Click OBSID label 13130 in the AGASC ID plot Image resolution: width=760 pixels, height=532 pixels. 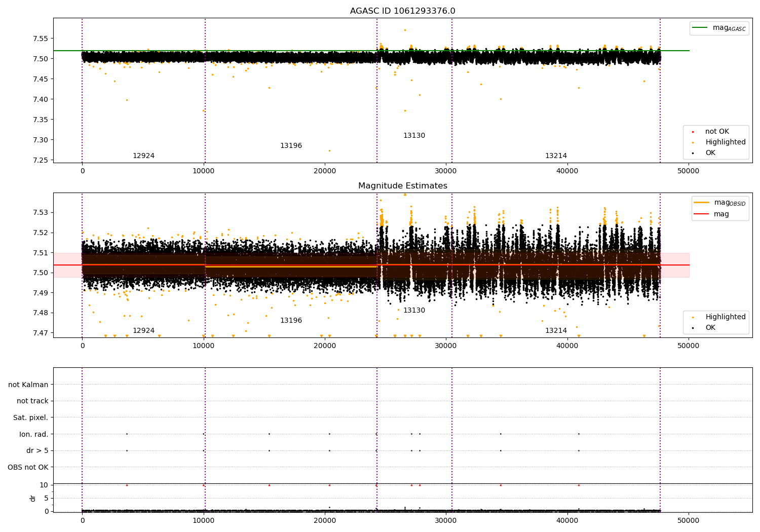pos(414,136)
